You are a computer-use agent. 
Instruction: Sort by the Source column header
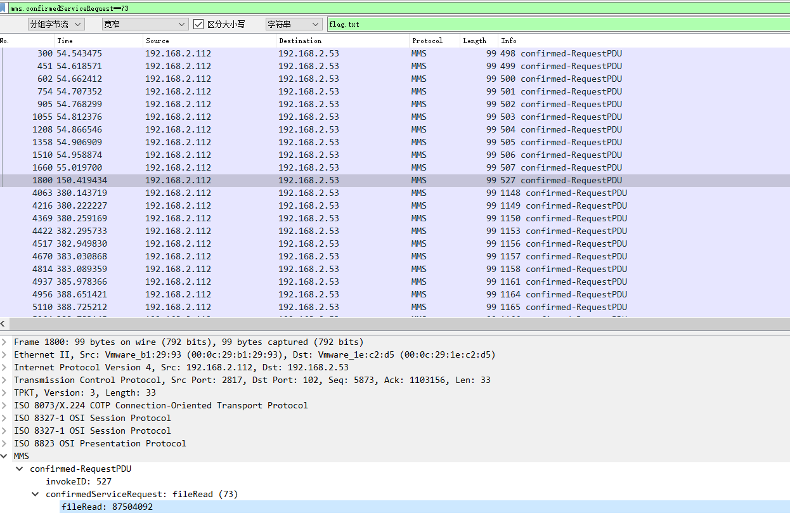(209, 41)
